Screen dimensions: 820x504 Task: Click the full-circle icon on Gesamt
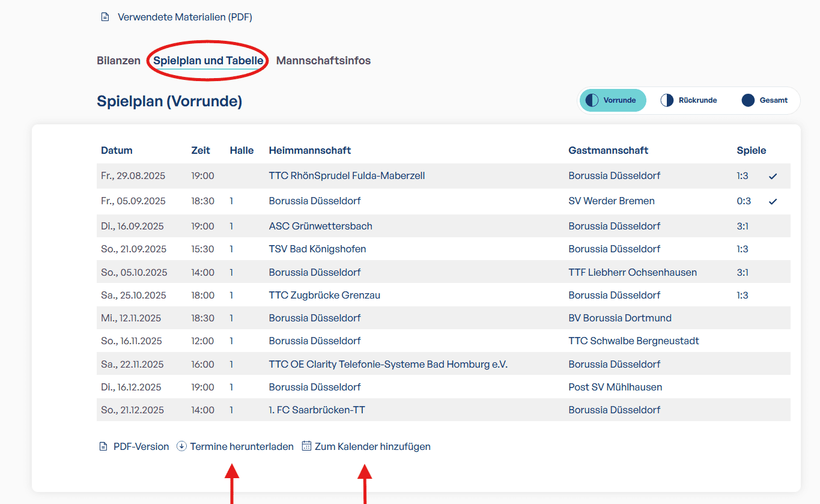pos(748,100)
